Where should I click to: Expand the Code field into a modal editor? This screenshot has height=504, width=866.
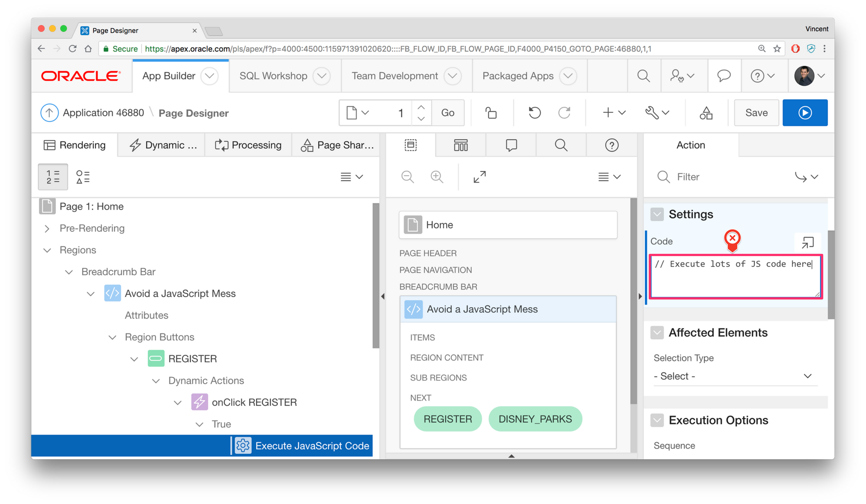(x=807, y=242)
